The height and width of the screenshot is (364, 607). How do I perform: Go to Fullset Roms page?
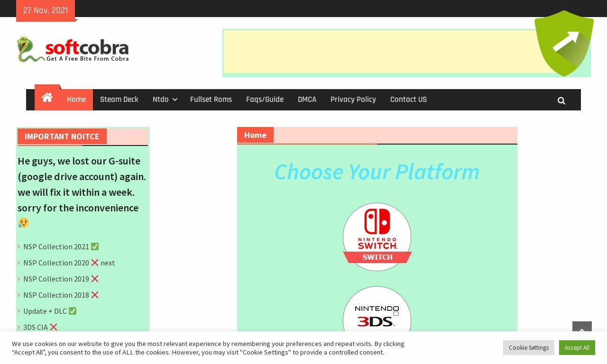(211, 100)
